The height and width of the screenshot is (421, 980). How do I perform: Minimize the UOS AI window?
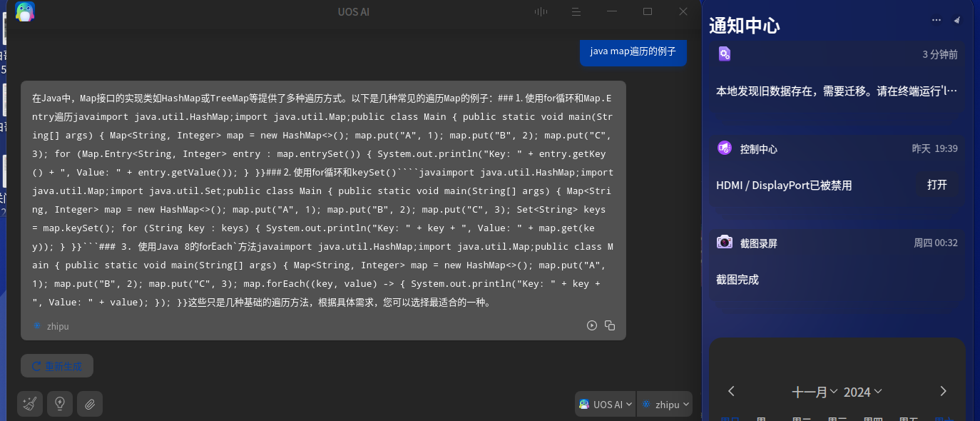pos(611,11)
